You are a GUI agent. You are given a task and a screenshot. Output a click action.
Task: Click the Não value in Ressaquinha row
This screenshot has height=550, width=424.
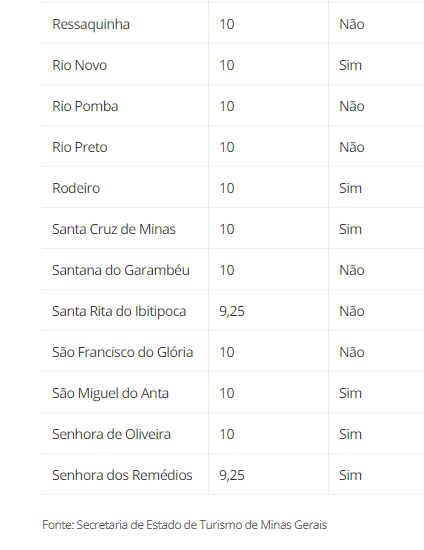351,24
